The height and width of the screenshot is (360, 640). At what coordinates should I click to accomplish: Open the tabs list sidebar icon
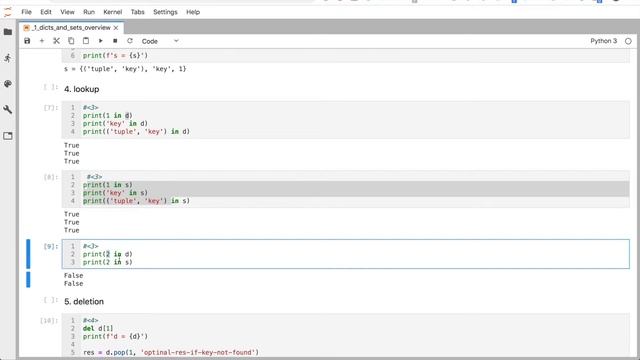[8, 136]
